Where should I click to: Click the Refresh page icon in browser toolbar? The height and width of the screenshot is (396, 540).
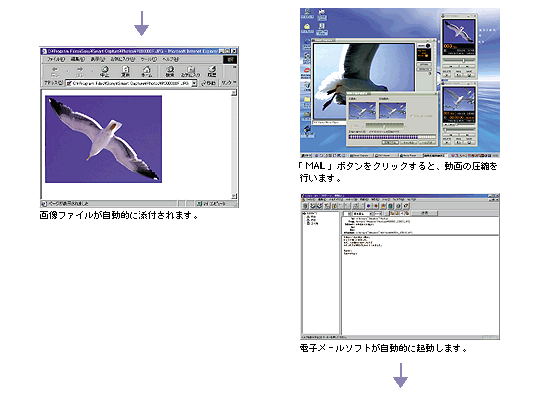tap(125, 71)
